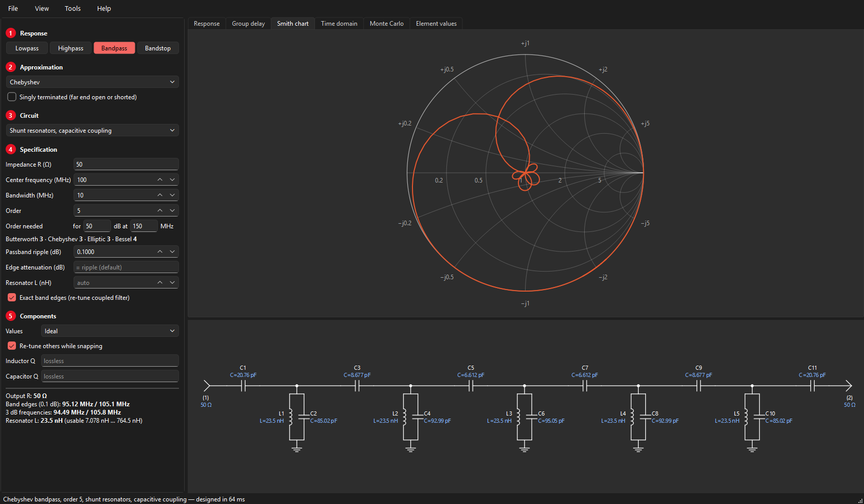Select capacitor C1 symbol in schematic
This screenshot has height=504, width=864.
tap(243, 386)
